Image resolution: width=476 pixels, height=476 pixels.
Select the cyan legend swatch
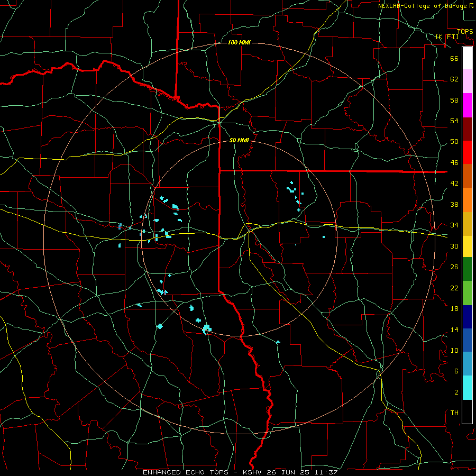coord(467,388)
